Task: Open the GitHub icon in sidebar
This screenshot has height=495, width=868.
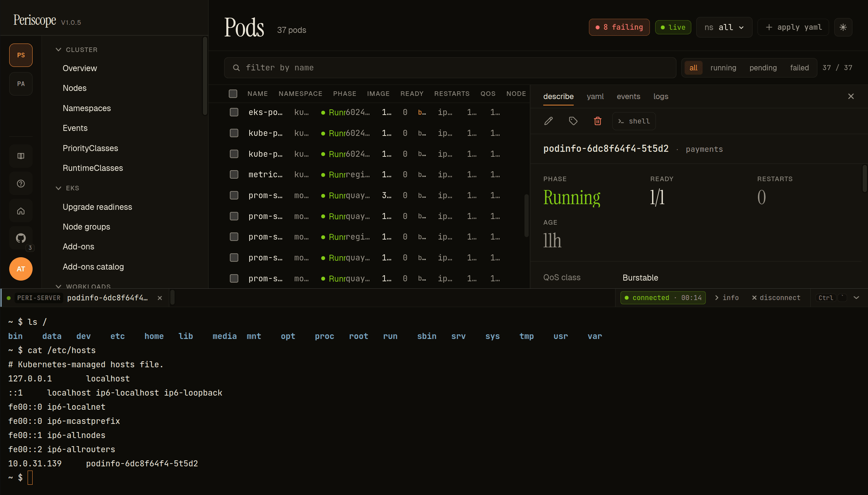Action: [x=21, y=238]
